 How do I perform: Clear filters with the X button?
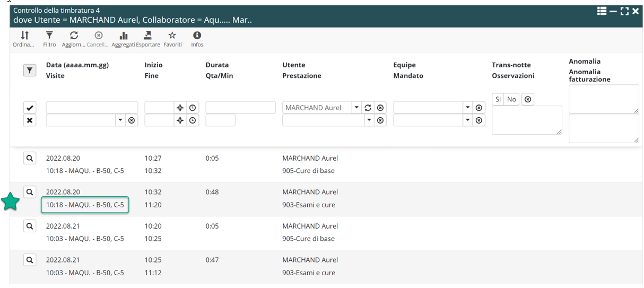coord(30,120)
